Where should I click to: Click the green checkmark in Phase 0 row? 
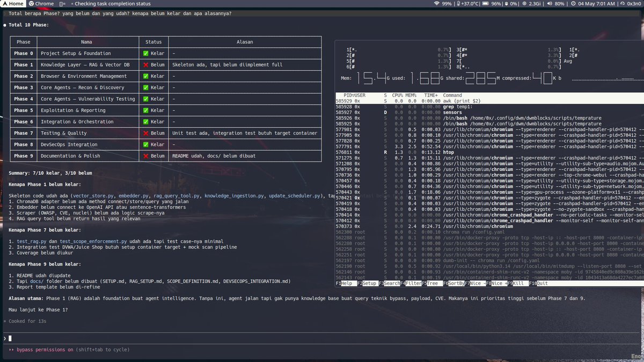146,54
